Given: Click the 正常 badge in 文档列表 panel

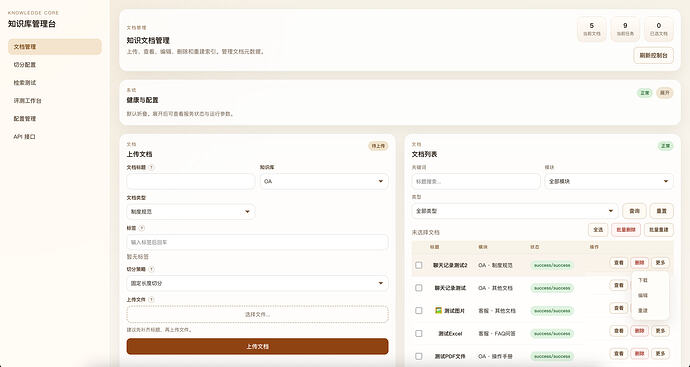Looking at the screenshot, I should pyautogui.click(x=665, y=146).
